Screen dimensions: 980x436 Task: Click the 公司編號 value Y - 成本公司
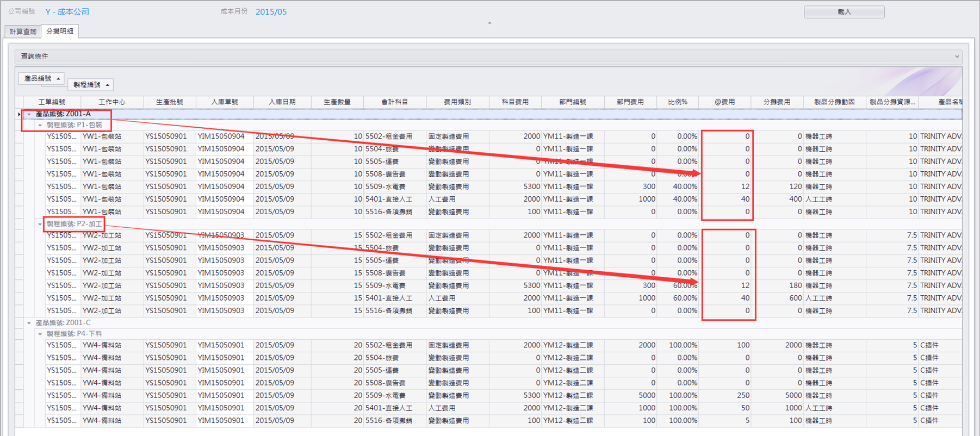point(67,12)
